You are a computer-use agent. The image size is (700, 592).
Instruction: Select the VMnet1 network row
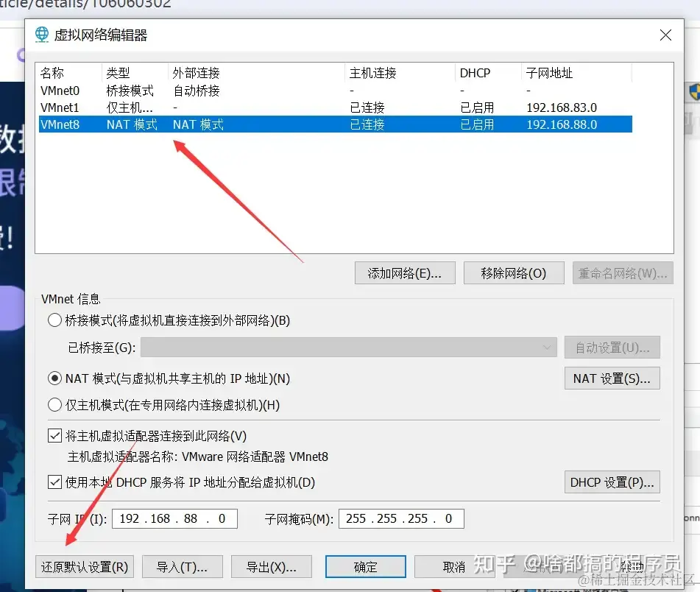point(335,108)
